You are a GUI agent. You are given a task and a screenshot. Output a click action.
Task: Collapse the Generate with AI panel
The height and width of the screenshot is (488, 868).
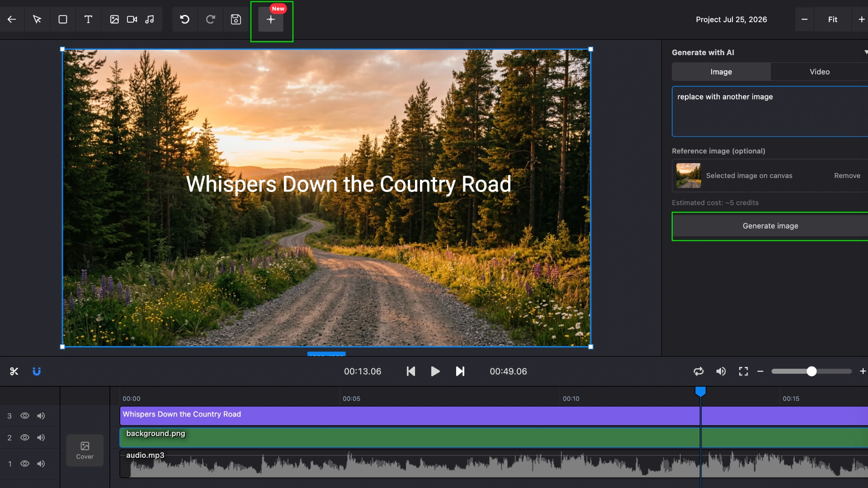tap(865, 52)
